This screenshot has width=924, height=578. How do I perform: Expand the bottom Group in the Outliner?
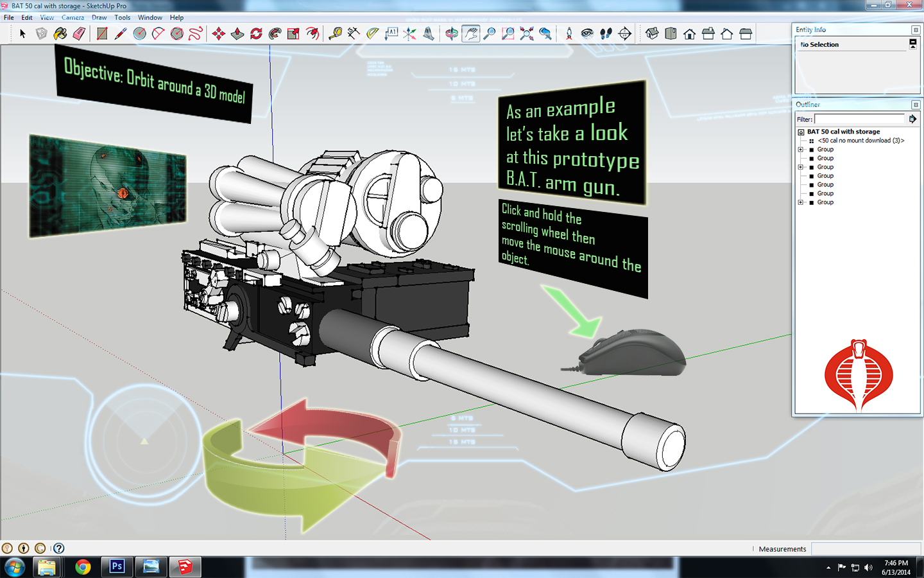click(800, 202)
